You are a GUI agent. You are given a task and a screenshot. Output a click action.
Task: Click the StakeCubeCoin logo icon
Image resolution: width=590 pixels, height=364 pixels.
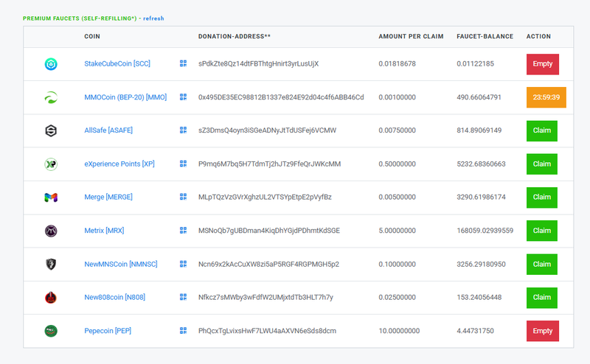tap(51, 64)
